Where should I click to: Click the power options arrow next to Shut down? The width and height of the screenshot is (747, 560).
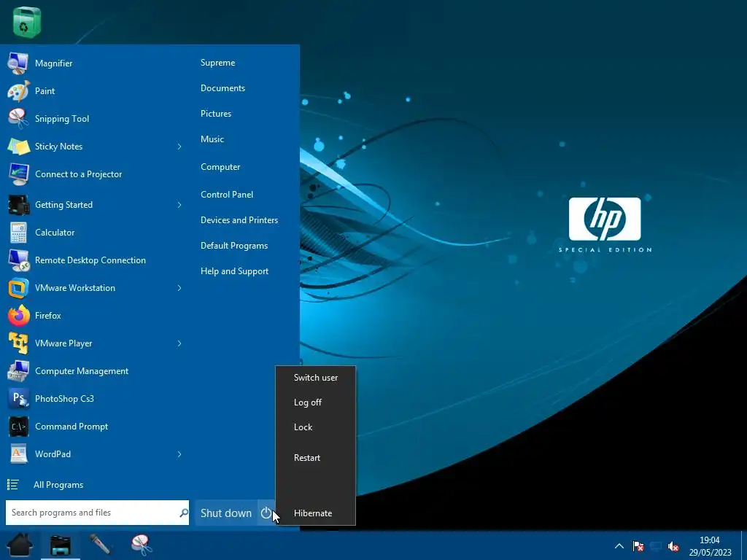[266, 513]
